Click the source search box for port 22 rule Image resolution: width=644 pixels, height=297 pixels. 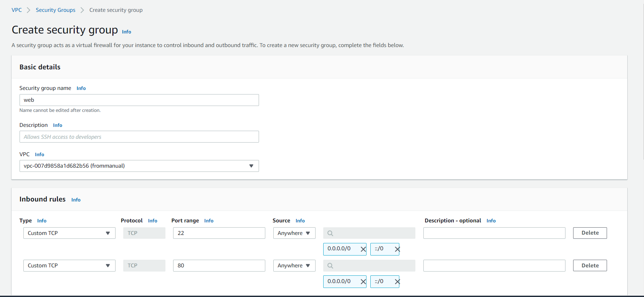click(369, 233)
